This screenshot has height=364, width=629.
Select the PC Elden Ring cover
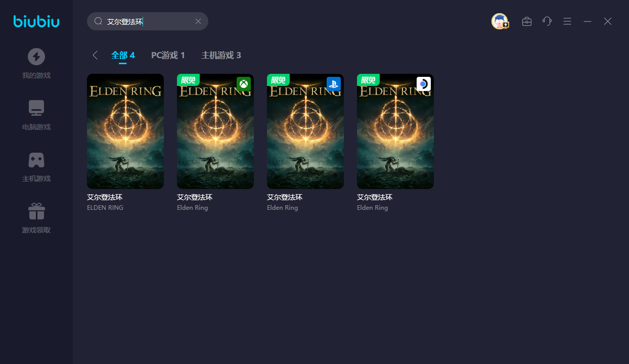(125, 131)
